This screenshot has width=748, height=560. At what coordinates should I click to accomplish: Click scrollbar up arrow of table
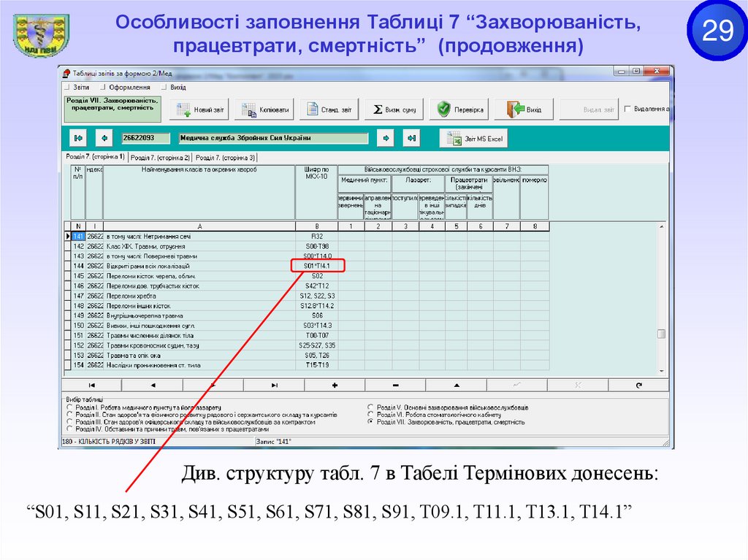[661, 226]
